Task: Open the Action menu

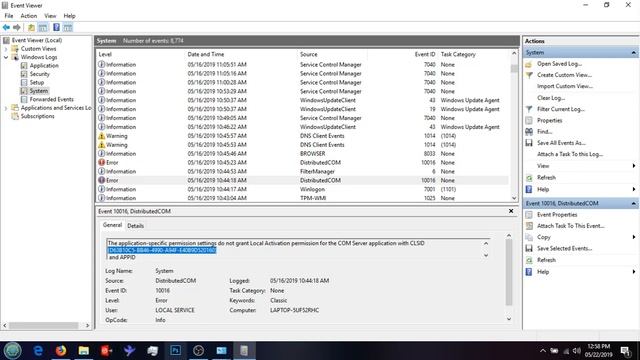Action: (29, 16)
